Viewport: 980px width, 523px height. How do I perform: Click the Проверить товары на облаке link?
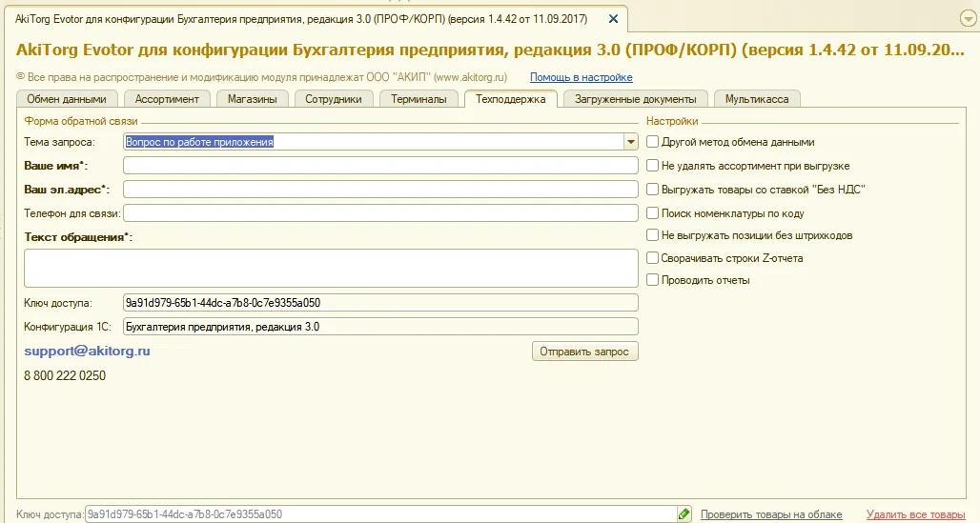click(770, 514)
